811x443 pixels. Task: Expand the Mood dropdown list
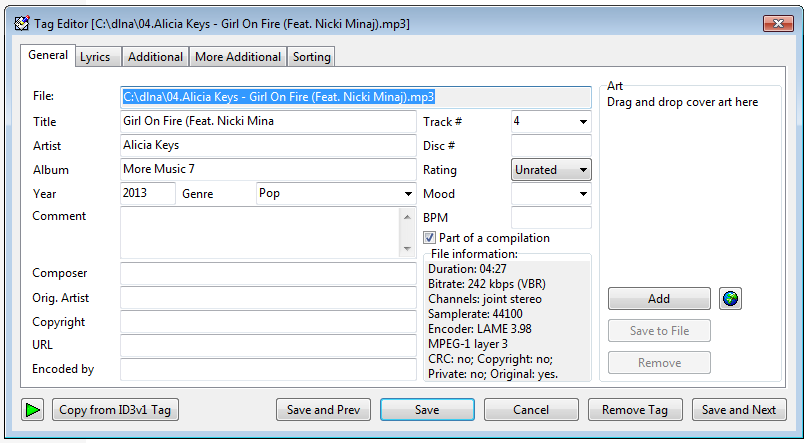click(583, 194)
